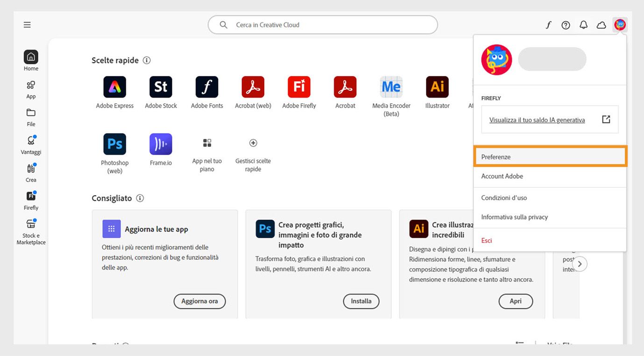Open the File section in sidebar
Image resolution: width=644 pixels, height=356 pixels.
click(x=31, y=117)
